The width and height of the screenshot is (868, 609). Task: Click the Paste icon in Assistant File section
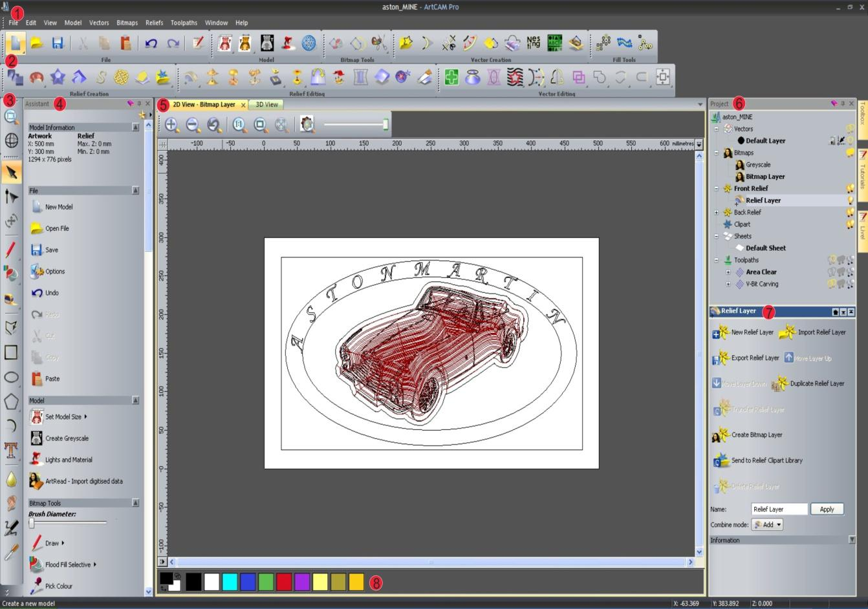coord(37,379)
